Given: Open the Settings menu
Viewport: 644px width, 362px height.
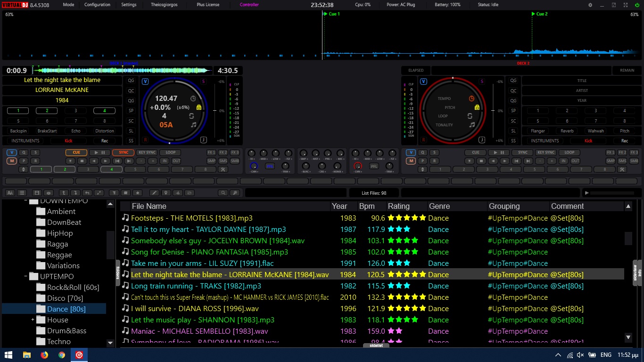Looking at the screenshot, I should [x=129, y=5].
